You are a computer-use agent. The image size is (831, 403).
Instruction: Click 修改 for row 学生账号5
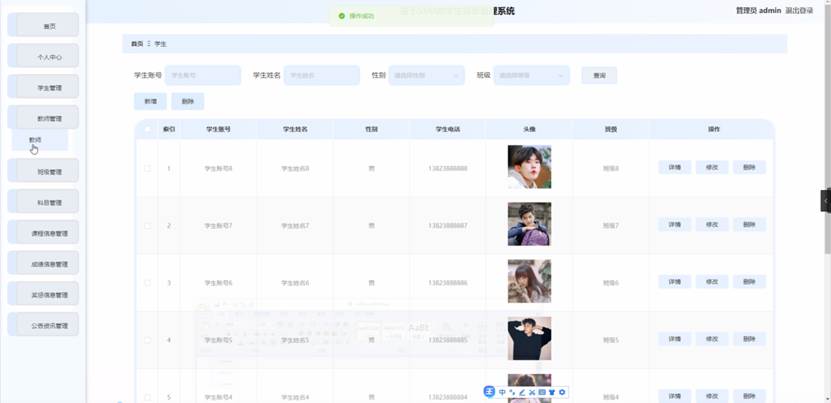click(x=712, y=339)
